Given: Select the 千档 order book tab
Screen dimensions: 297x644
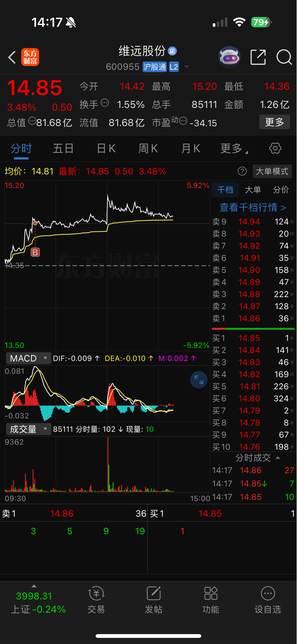Looking at the screenshot, I should click(225, 190).
